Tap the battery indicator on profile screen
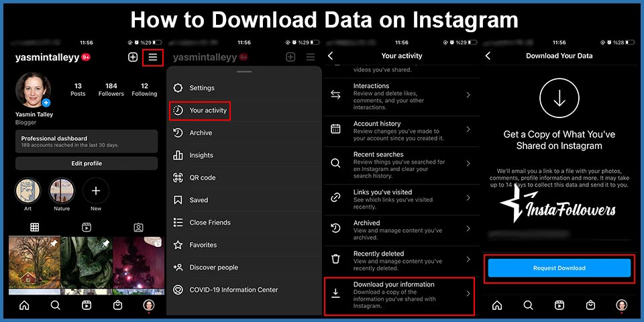This screenshot has width=644, height=322. click(x=157, y=42)
